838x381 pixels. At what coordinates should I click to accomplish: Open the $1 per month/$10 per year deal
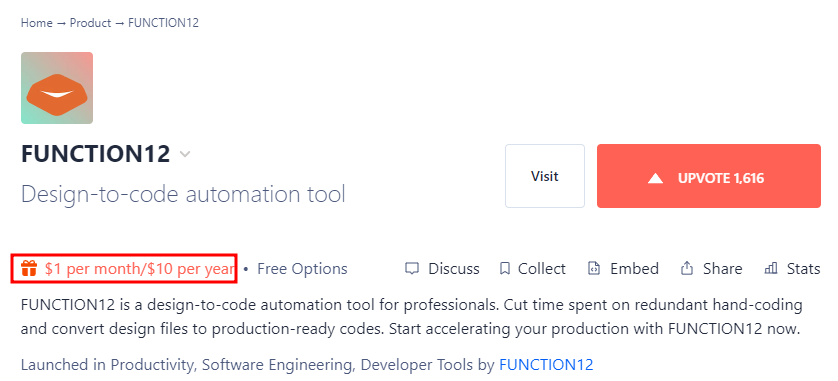coord(139,269)
